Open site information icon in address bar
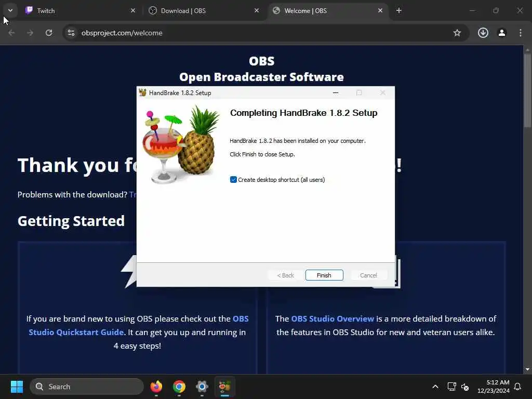532x399 pixels. pos(71,33)
